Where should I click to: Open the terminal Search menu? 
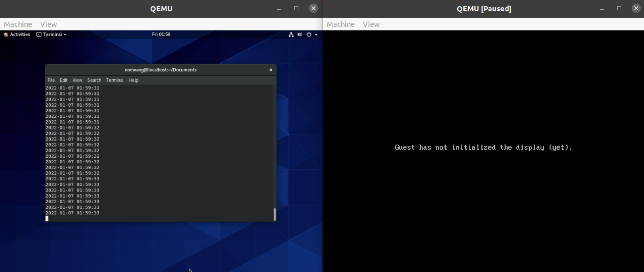(94, 80)
